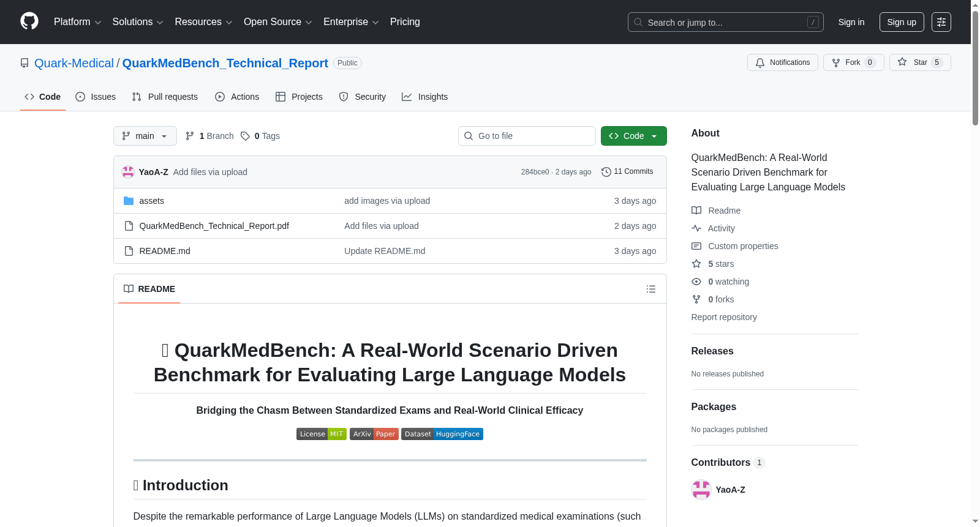The width and height of the screenshot is (980, 527).
Task: Click the Custom properties icon
Action: tap(696, 246)
